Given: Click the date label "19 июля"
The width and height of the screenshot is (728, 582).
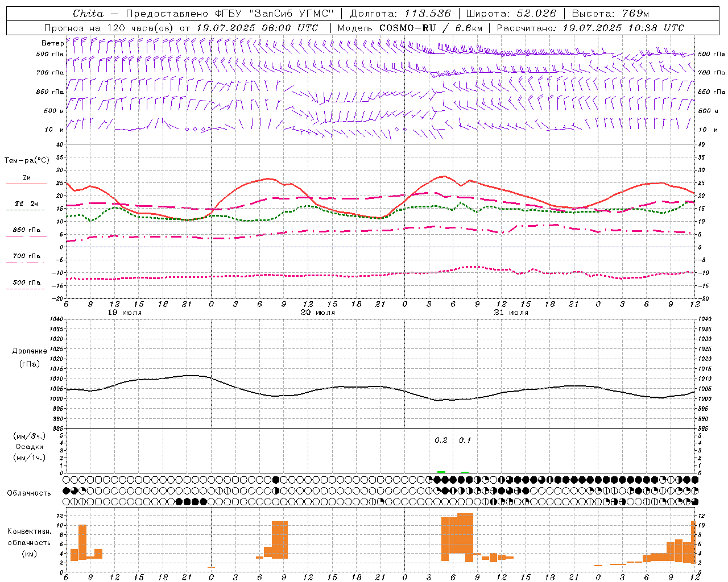Looking at the screenshot, I should tap(125, 313).
